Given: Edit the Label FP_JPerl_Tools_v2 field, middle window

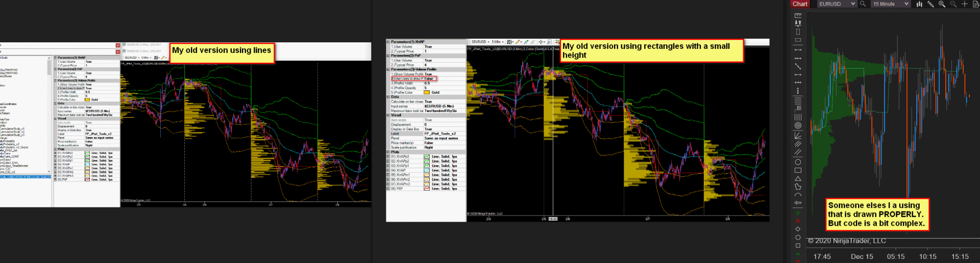Looking at the screenshot, I should coord(445,134).
